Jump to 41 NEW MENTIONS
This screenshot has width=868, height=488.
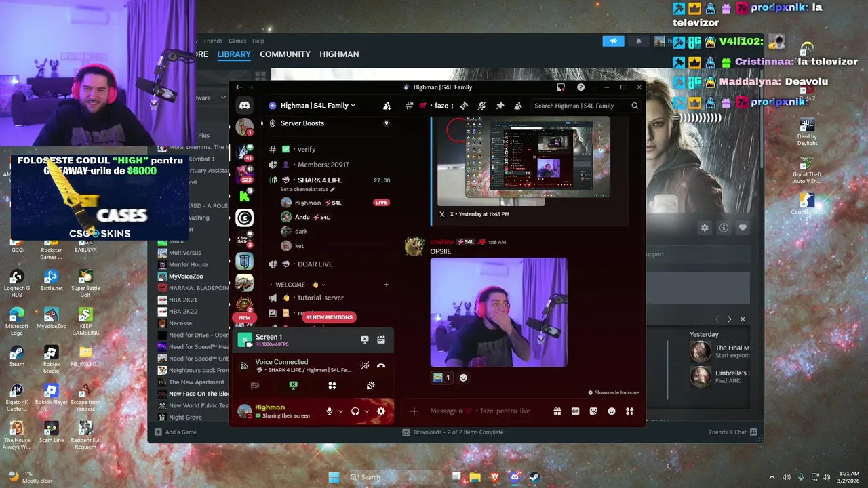coord(329,317)
